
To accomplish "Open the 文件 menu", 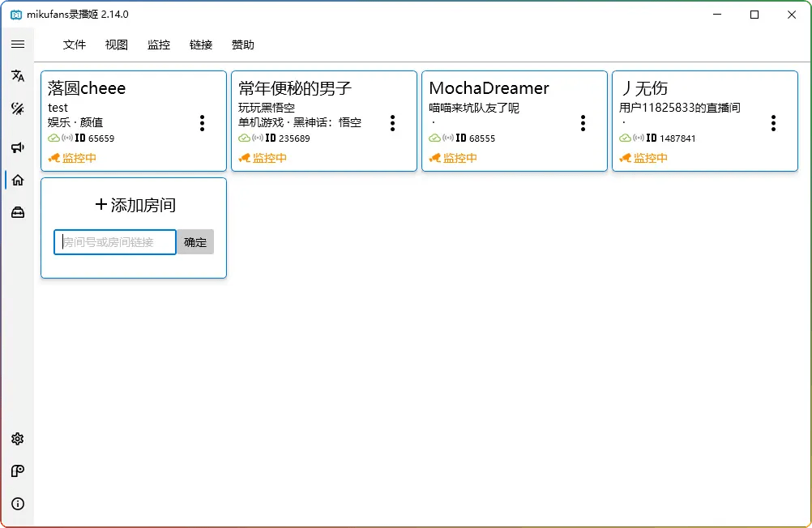I will point(74,45).
